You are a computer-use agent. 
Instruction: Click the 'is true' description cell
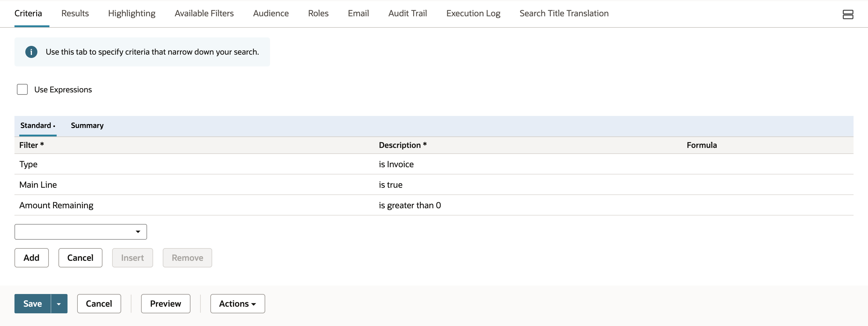click(x=391, y=185)
